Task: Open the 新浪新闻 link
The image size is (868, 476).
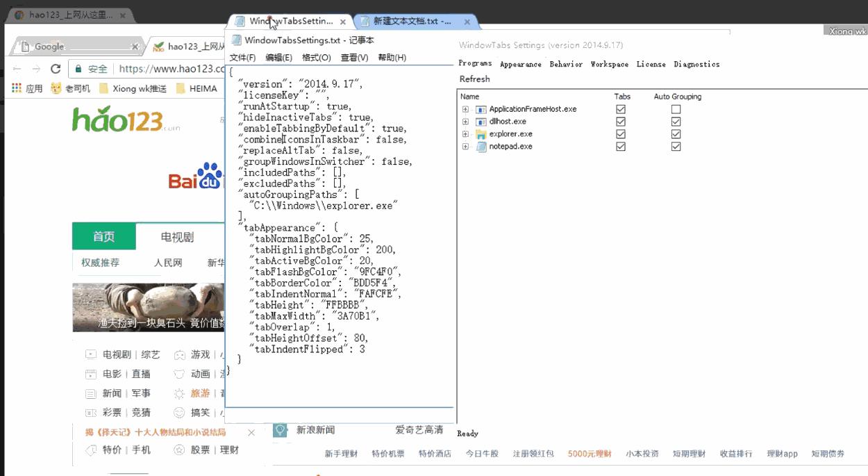Action: tap(315, 430)
